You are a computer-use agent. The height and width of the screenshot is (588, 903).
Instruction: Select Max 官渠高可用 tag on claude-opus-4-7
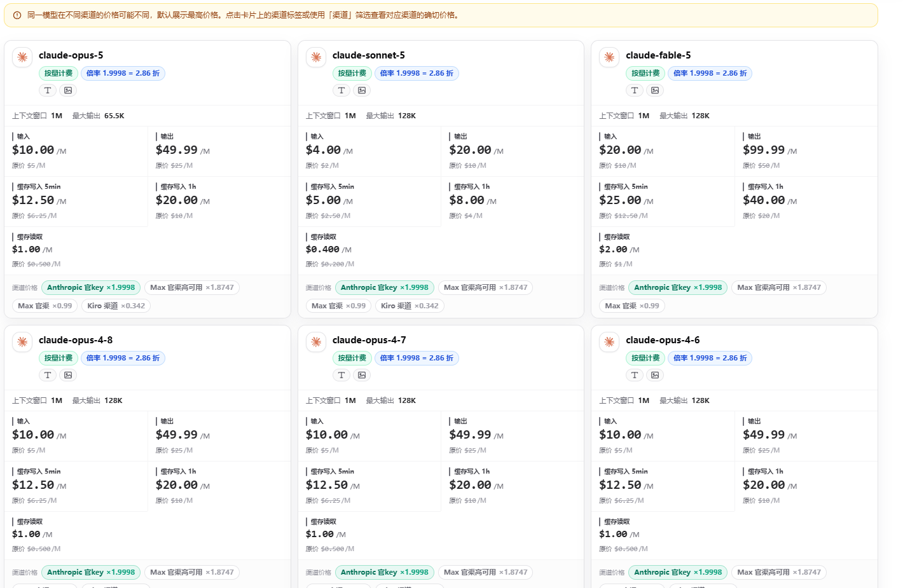click(486, 572)
